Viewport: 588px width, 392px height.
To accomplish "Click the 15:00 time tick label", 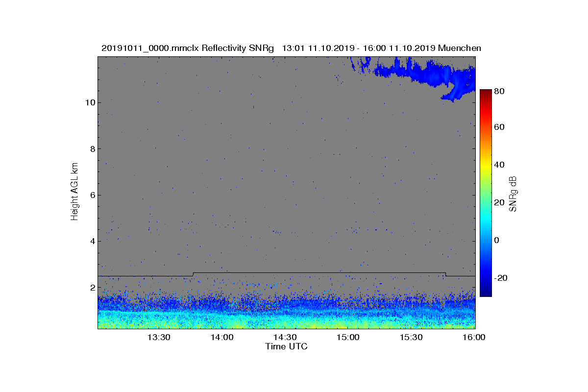I will [x=348, y=337].
